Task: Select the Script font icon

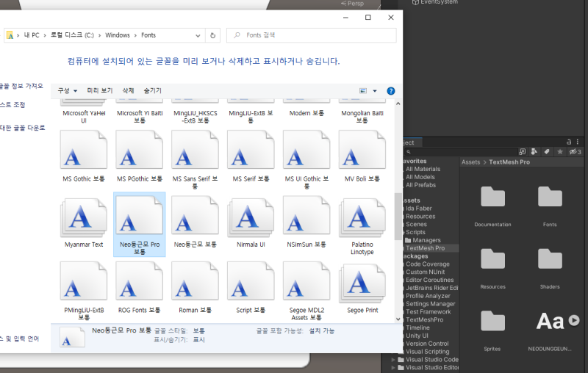Action: tap(251, 281)
